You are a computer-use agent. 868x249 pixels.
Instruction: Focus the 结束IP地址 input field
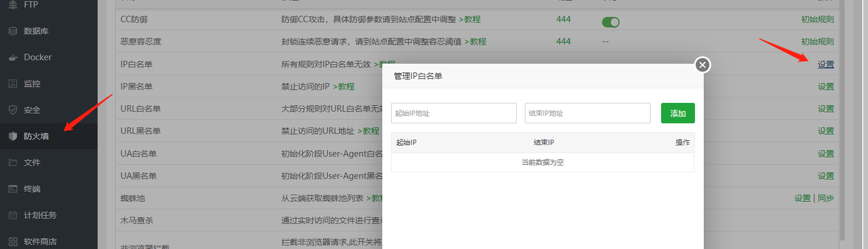tap(587, 113)
